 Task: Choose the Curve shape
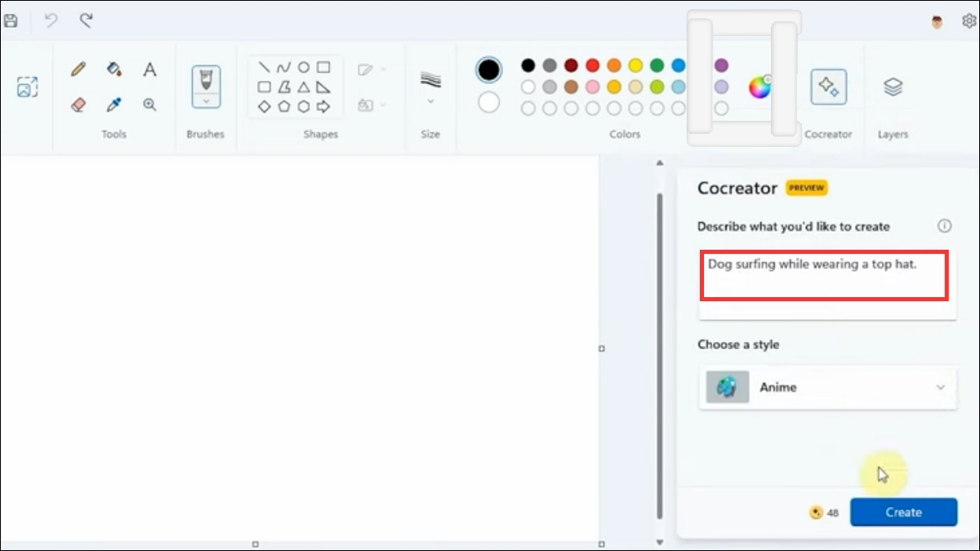click(x=283, y=67)
